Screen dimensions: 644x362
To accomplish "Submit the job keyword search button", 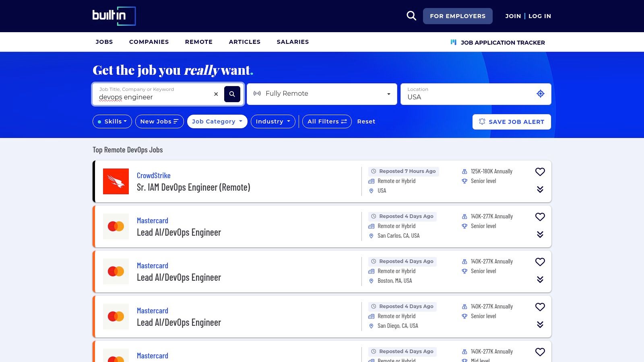I will (232, 94).
